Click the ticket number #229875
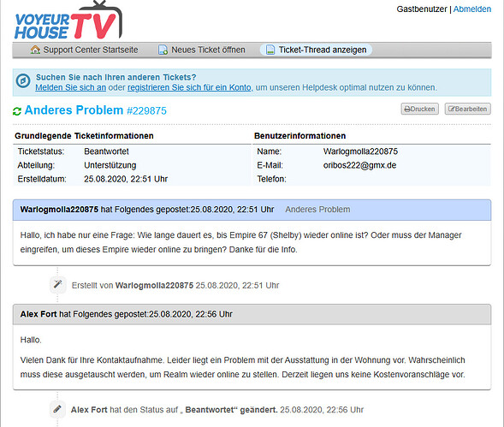Screen dimensions: 504x427 tap(146, 111)
